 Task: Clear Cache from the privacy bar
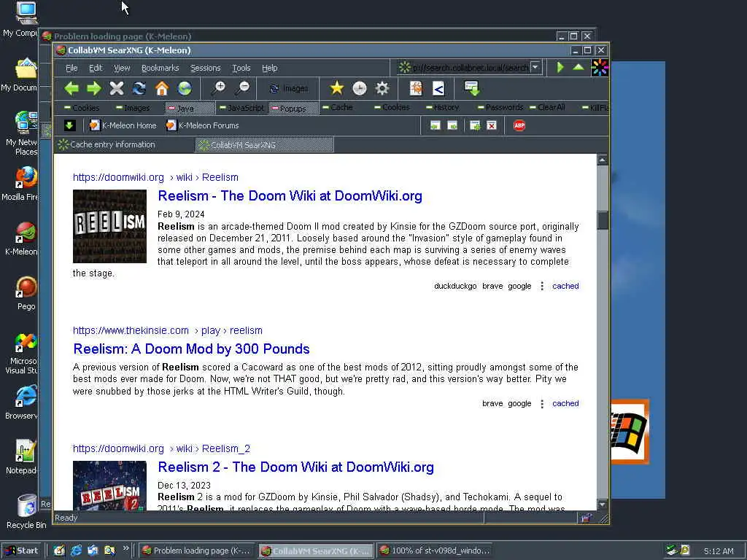pyautogui.click(x=338, y=107)
